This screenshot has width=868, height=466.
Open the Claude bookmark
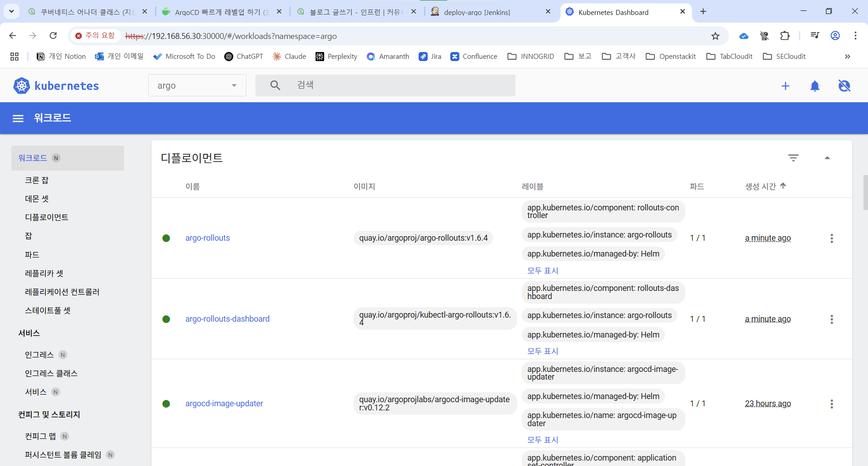tap(289, 57)
